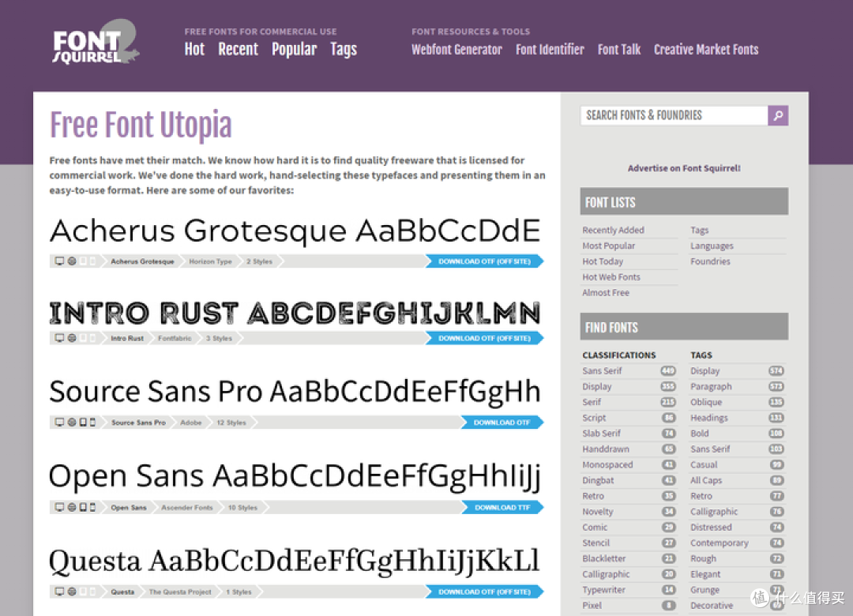853x616 pixels.
Task: Select Headings tag
Action: 709,418
